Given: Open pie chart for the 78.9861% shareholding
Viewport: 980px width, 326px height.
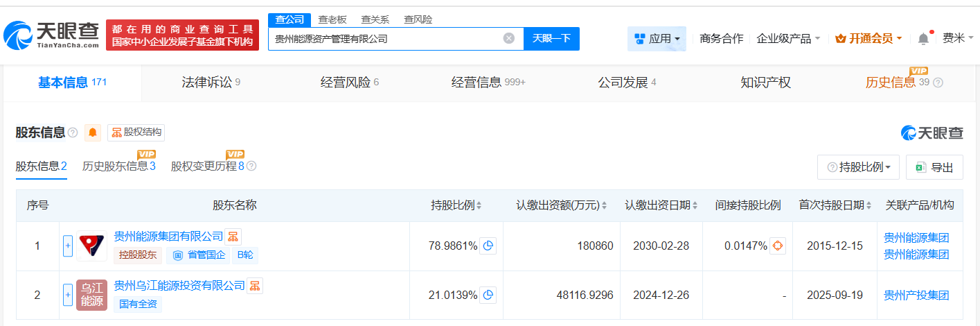Looking at the screenshot, I should coord(488,246).
